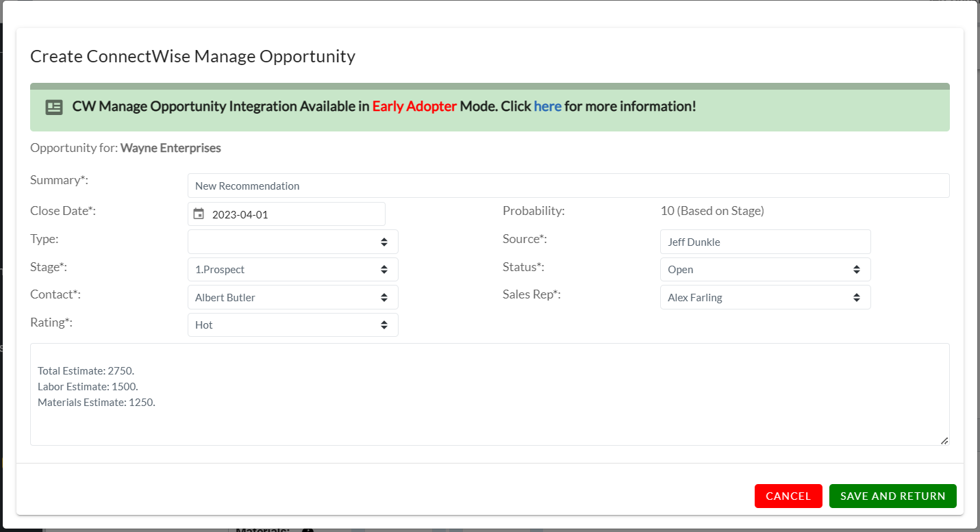
Task: Click the 'Materials Estimate: 1250.' line
Action: [x=97, y=402]
